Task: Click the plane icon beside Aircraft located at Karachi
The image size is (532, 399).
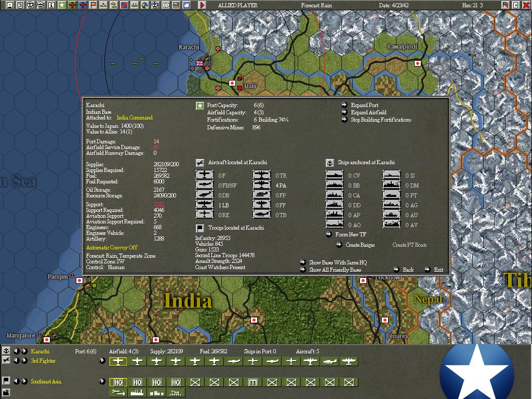Action: point(200,163)
